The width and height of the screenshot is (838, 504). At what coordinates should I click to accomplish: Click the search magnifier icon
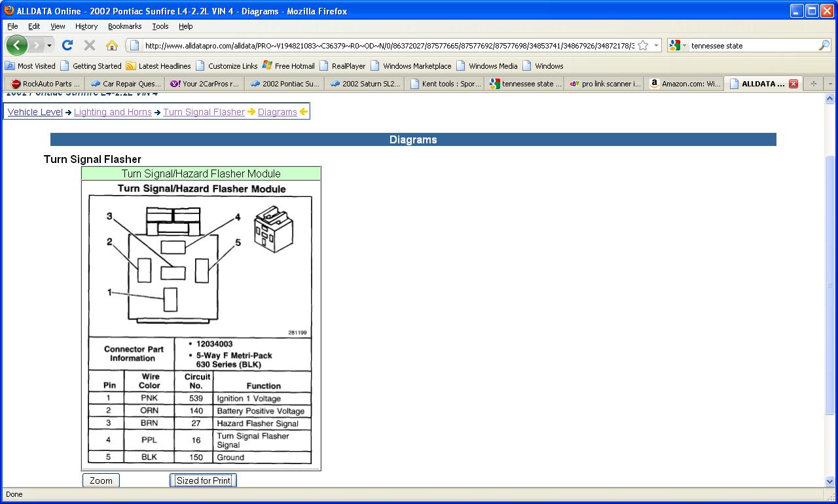[824, 45]
